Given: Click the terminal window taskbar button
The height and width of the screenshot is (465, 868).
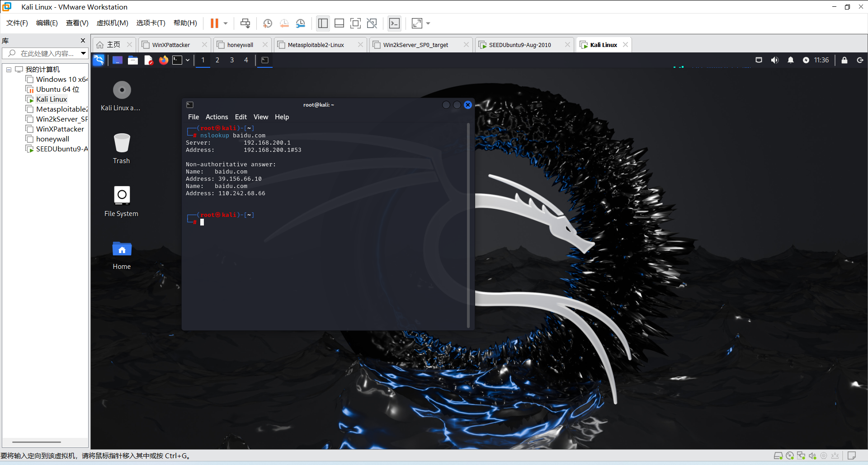Looking at the screenshot, I should point(265,60).
